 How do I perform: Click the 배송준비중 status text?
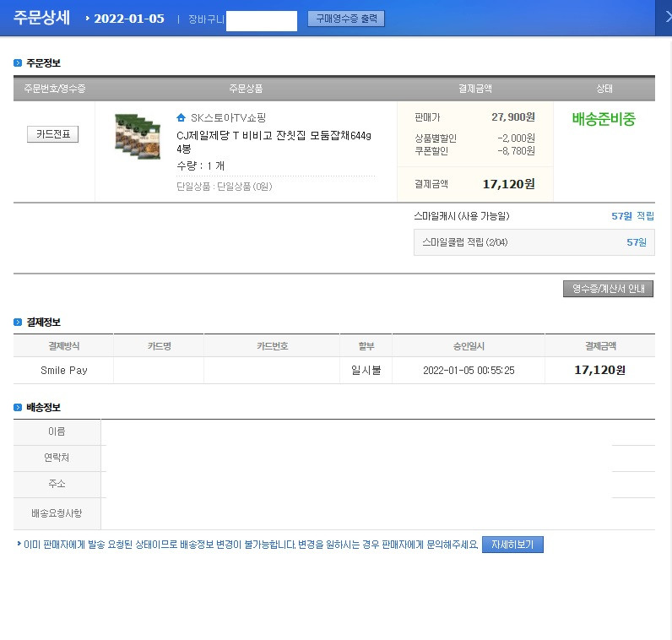coord(604,119)
